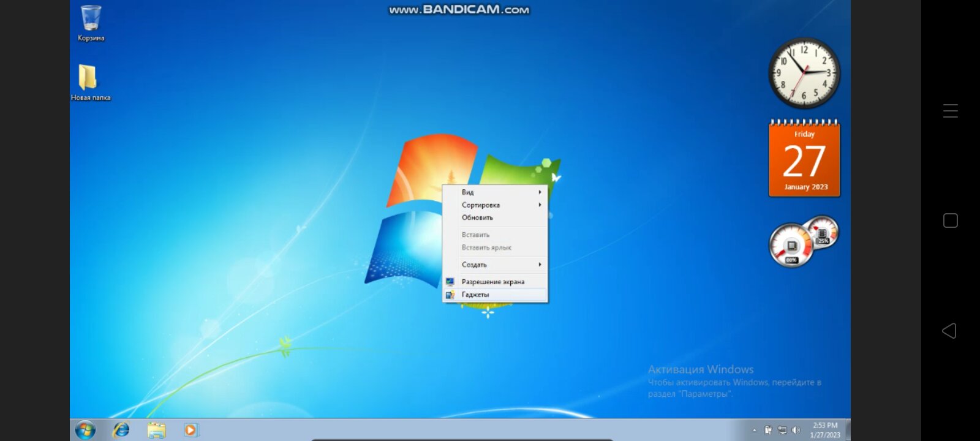Launch Windows Media Player from the taskbar
The image size is (980, 441).
(x=191, y=430)
